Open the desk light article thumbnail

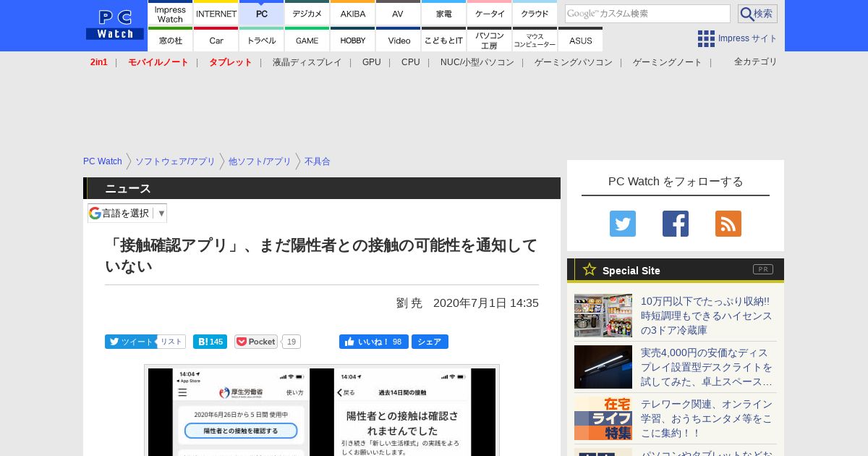[x=603, y=367]
